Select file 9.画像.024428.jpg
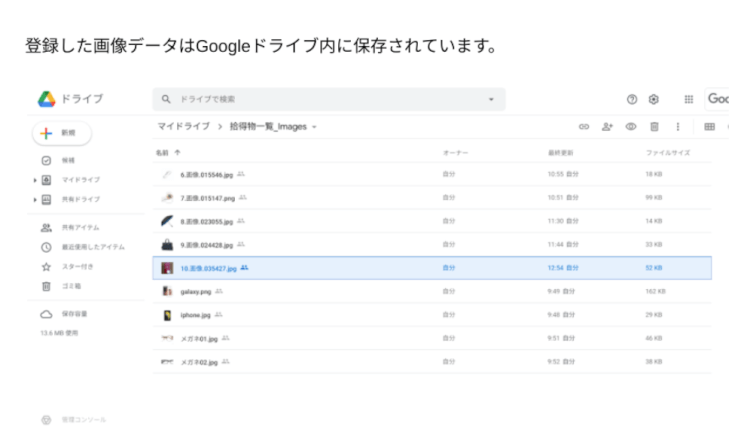The width and height of the screenshot is (750, 438). click(x=432, y=244)
